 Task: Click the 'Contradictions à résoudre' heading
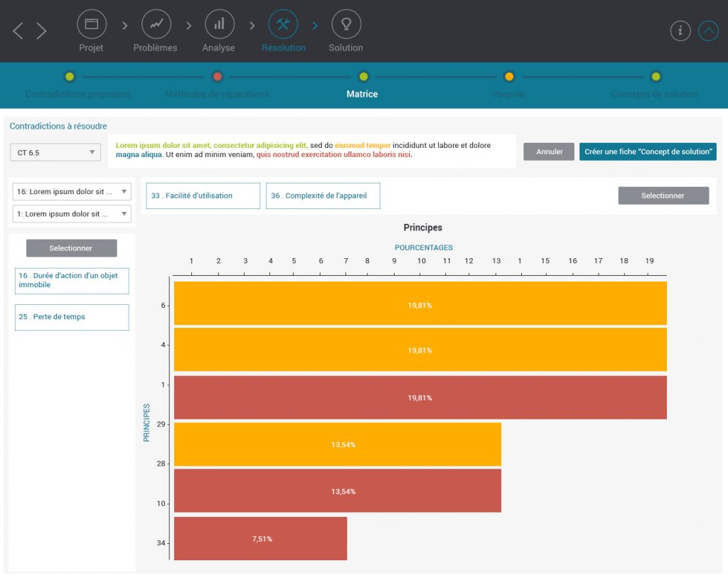[x=58, y=126]
